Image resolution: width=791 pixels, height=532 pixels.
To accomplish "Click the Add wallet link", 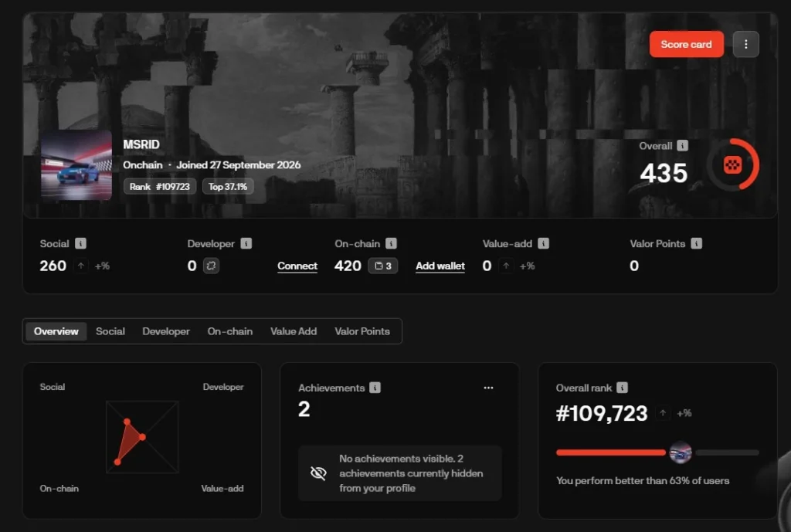I will [440, 266].
